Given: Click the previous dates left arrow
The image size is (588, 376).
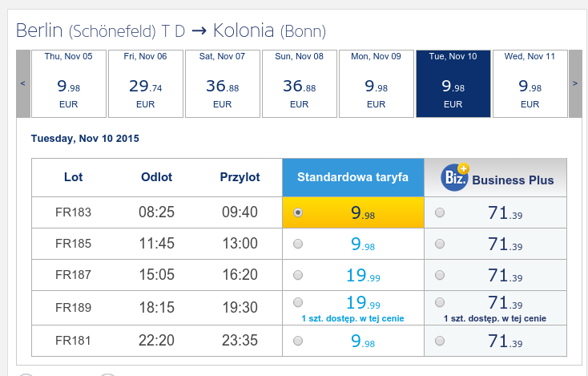Looking at the screenshot, I should coord(23,83).
